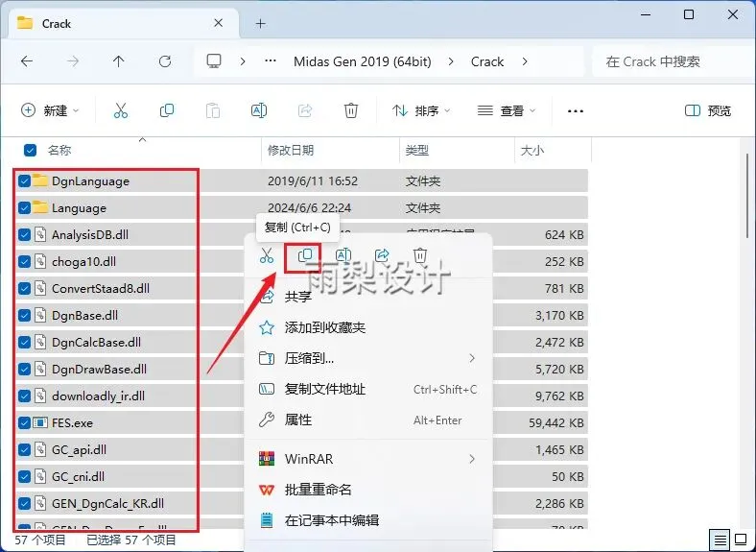Click the Crack breadcrumb in address bar

(x=487, y=61)
